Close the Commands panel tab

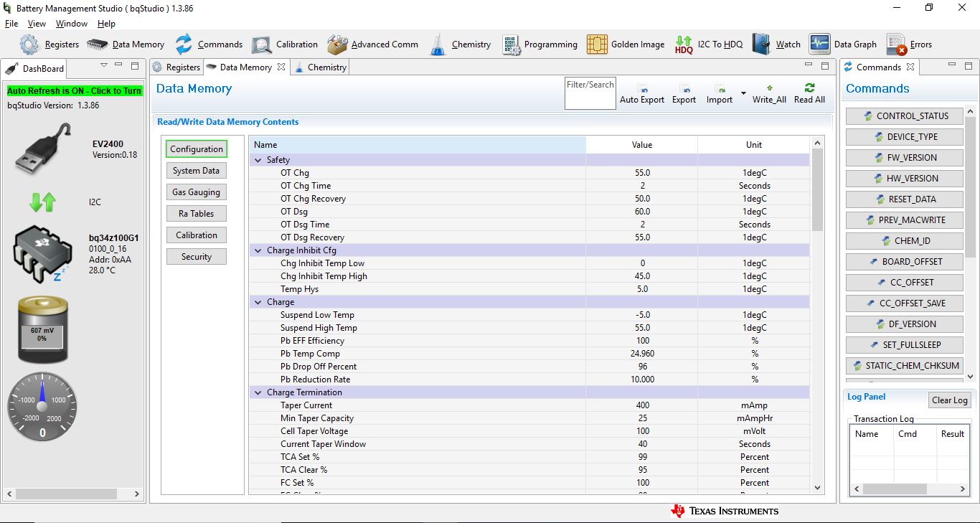(910, 67)
